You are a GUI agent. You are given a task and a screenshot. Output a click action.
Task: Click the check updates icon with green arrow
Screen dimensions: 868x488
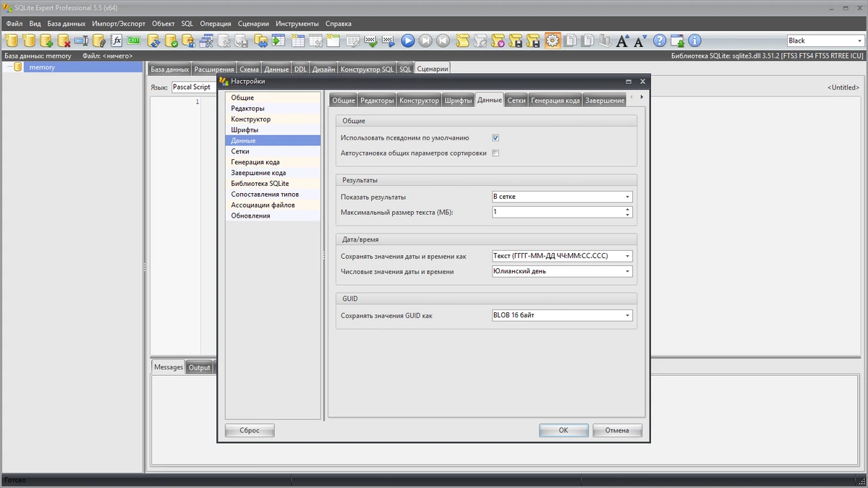point(678,40)
